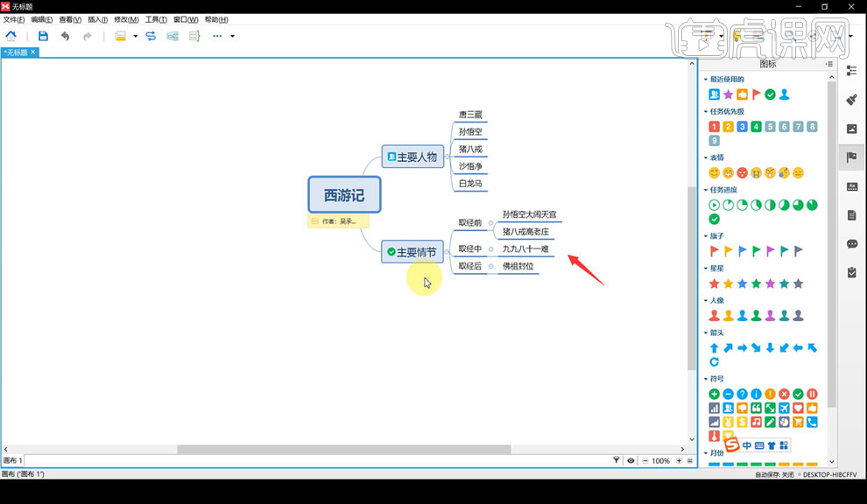Collapse the 旗子 section
This screenshot has width=867, height=504.
(706, 236)
